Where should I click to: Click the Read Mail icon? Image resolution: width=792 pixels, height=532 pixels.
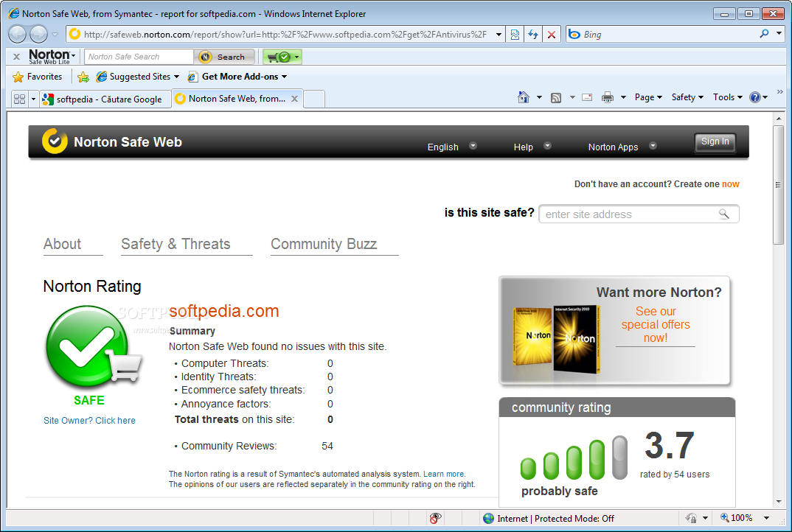[587, 97]
